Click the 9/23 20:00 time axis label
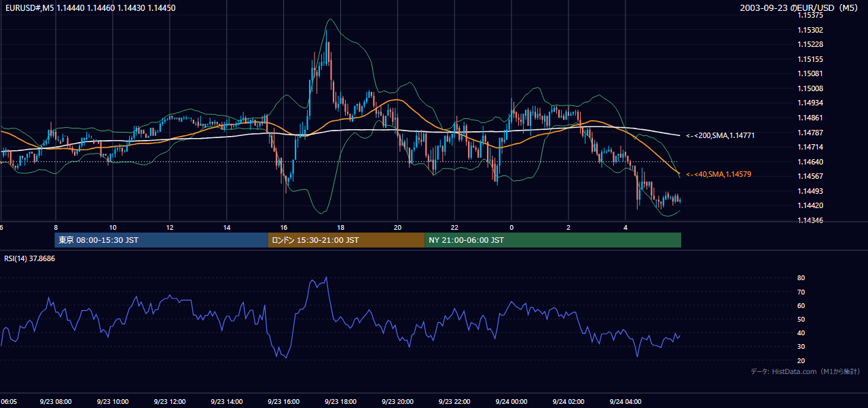868x408 pixels. click(398, 401)
